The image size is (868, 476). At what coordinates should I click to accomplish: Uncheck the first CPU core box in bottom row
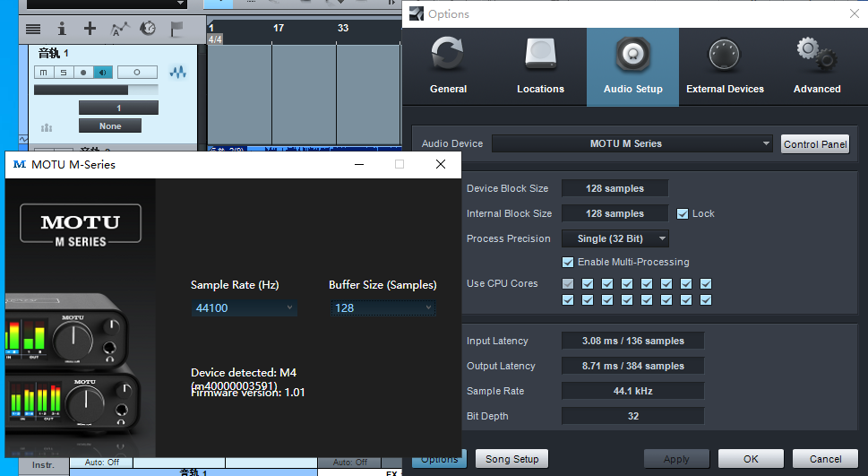coord(568,299)
